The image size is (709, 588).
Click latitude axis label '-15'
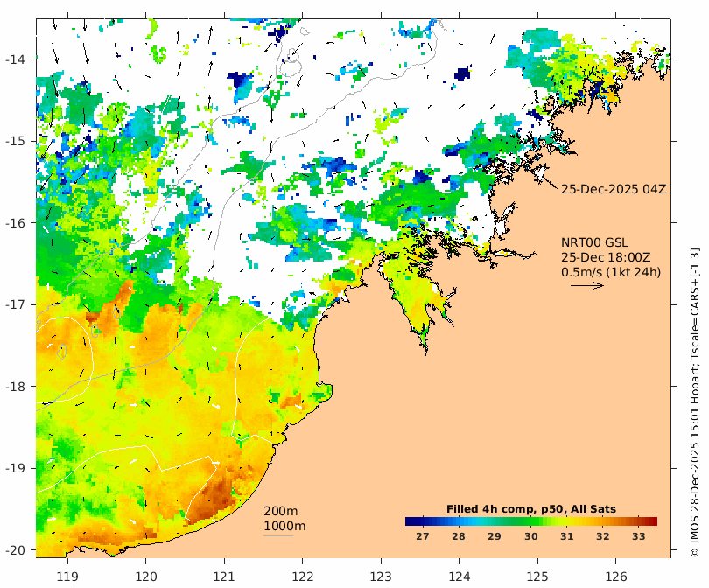16,141
